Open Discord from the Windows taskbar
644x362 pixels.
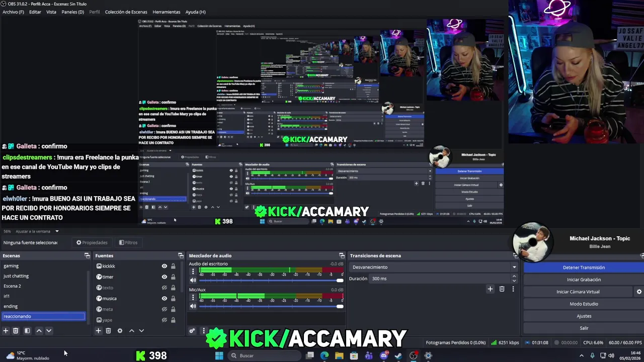coord(384,356)
